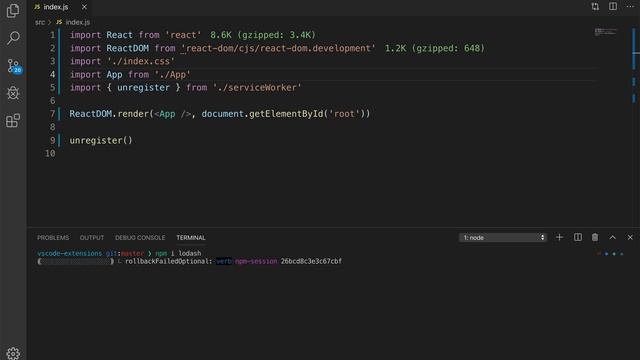The image size is (640, 360).
Task: Open the Run and Debug view
Action: click(x=13, y=93)
